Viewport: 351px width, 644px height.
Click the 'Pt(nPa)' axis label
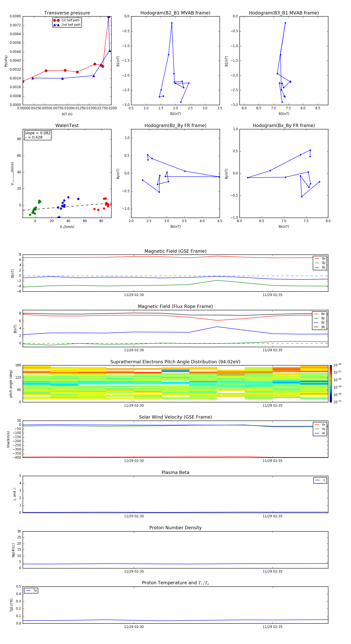click(6, 61)
